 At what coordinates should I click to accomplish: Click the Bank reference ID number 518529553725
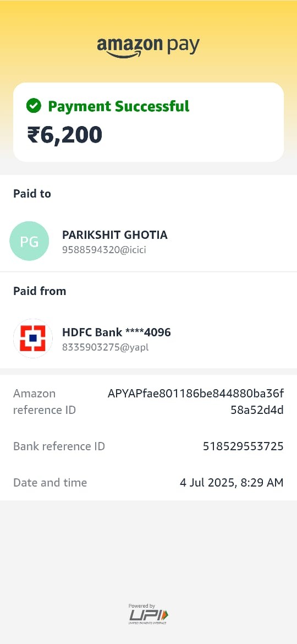pyautogui.click(x=243, y=446)
